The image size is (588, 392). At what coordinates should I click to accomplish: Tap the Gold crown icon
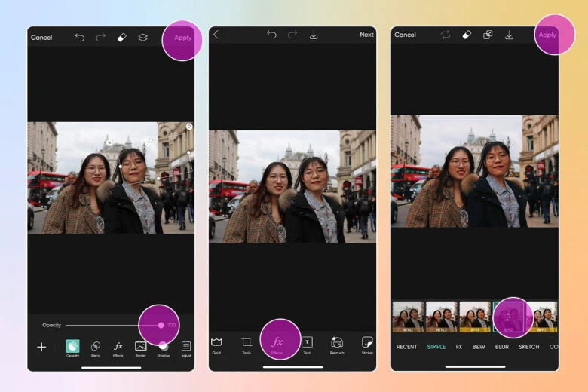click(216, 344)
